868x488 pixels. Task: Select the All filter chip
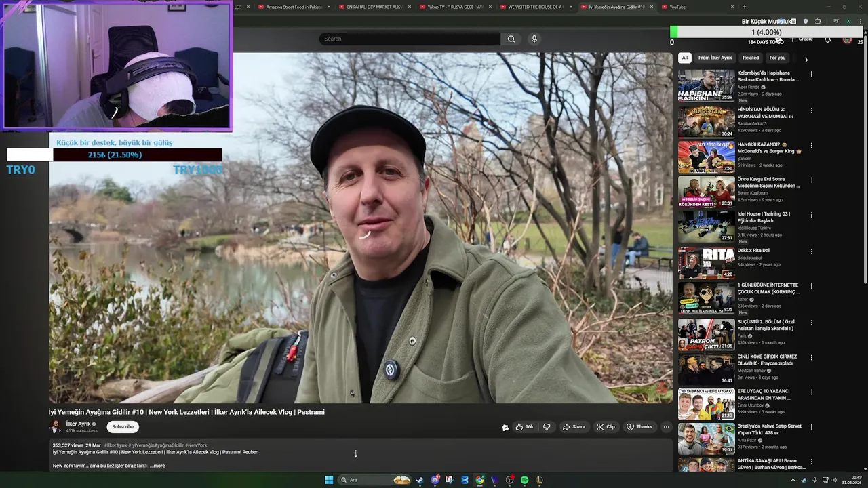(x=685, y=58)
